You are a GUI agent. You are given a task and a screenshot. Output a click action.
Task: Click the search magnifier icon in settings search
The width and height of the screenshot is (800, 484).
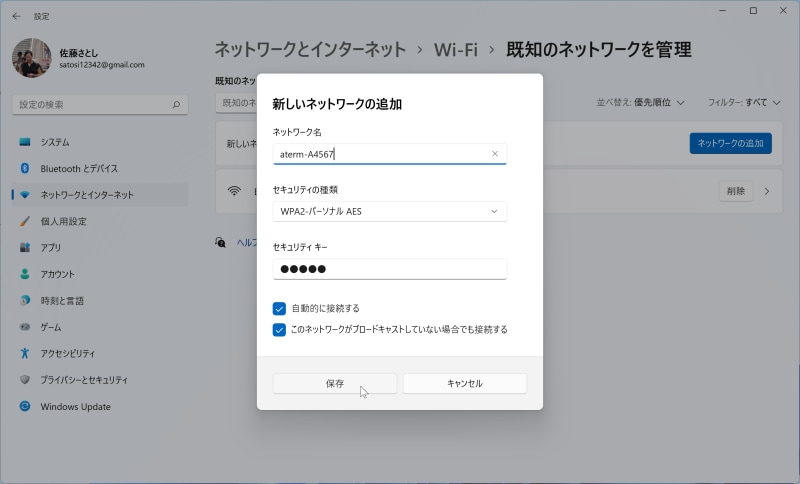(176, 104)
